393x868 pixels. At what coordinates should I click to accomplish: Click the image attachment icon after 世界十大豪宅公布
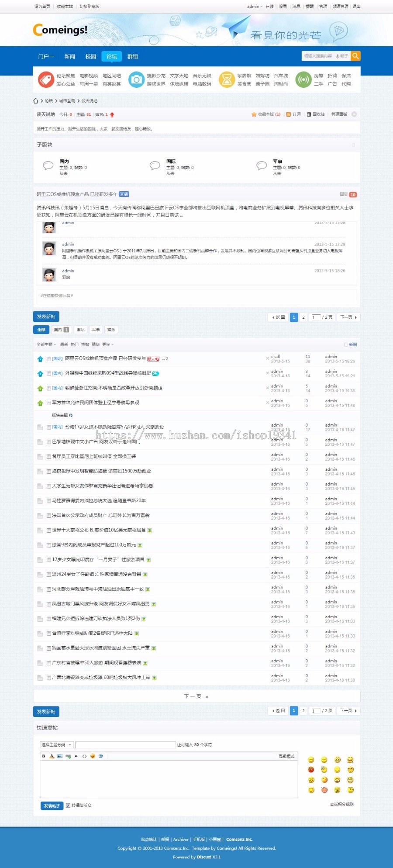click(150, 530)
